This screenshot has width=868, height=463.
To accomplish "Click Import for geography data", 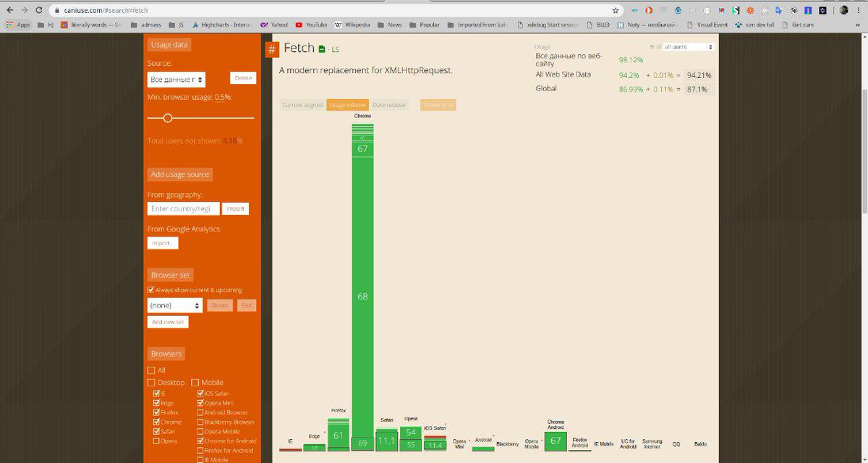I will tap(235, 208).
